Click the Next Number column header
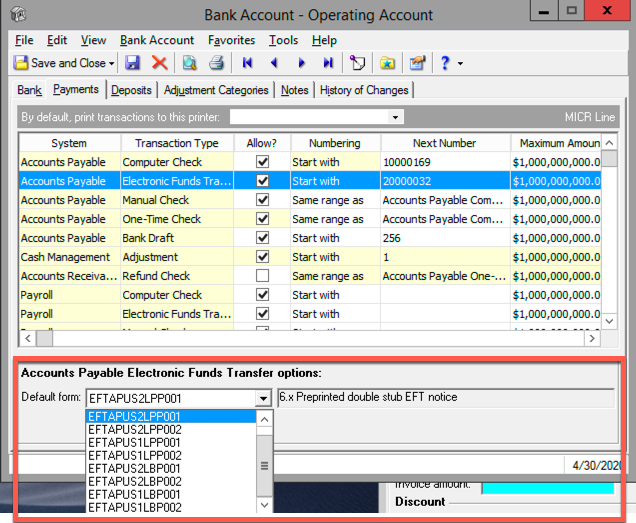 click(x=445, y=143)
